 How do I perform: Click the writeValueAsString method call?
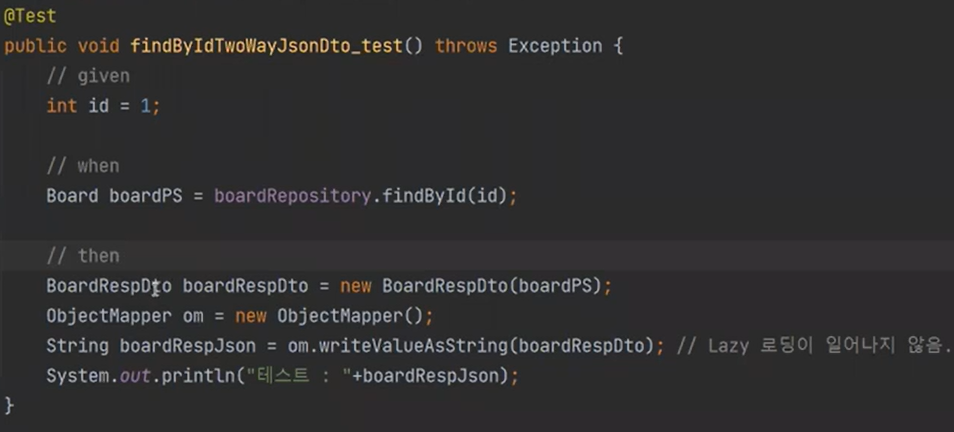413,346
